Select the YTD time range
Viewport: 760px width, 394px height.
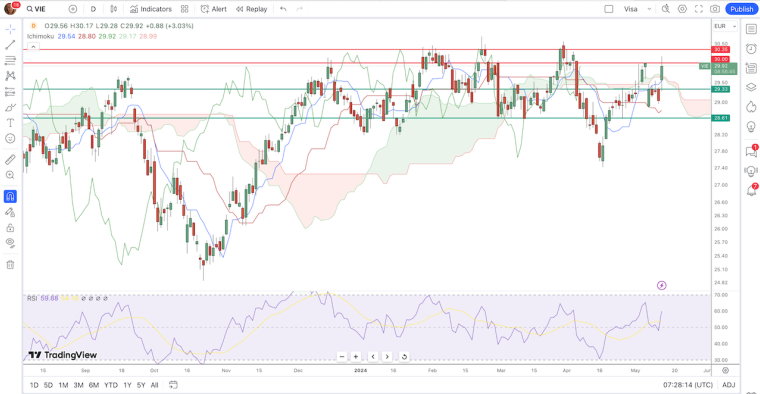(x=111, y=385)
